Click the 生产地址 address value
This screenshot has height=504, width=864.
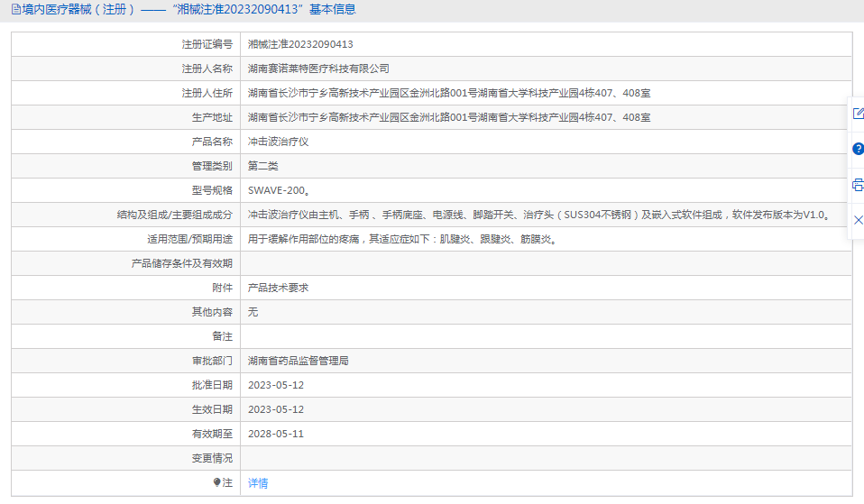click(x=449, y=117)
